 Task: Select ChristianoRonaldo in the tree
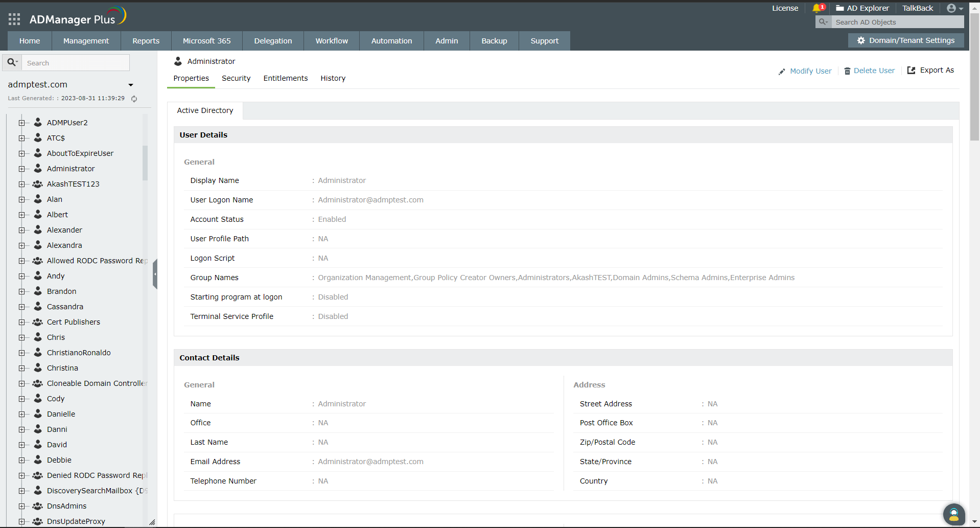(79, 353)
